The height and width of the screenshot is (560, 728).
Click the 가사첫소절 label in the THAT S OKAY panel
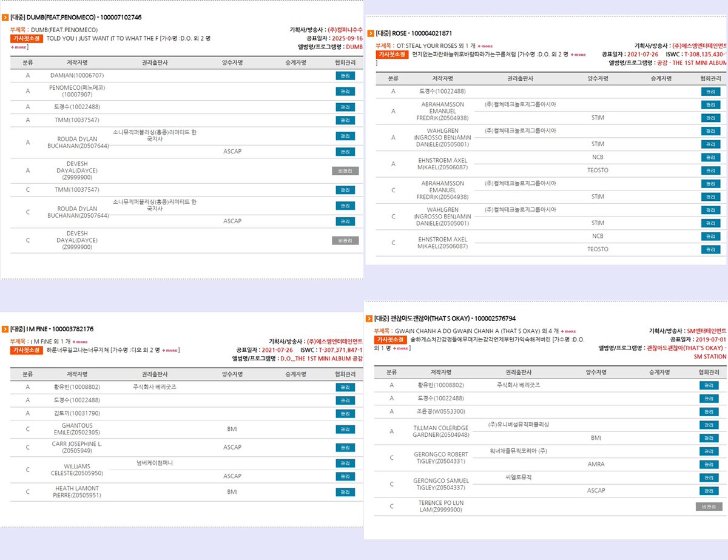[x=391, y=340]
